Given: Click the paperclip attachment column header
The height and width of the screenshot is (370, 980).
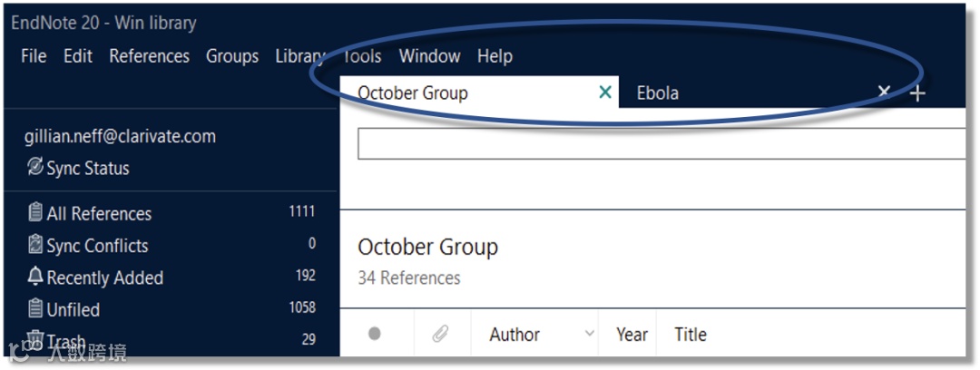Looking at the screenshot, I should pos(440,335).
